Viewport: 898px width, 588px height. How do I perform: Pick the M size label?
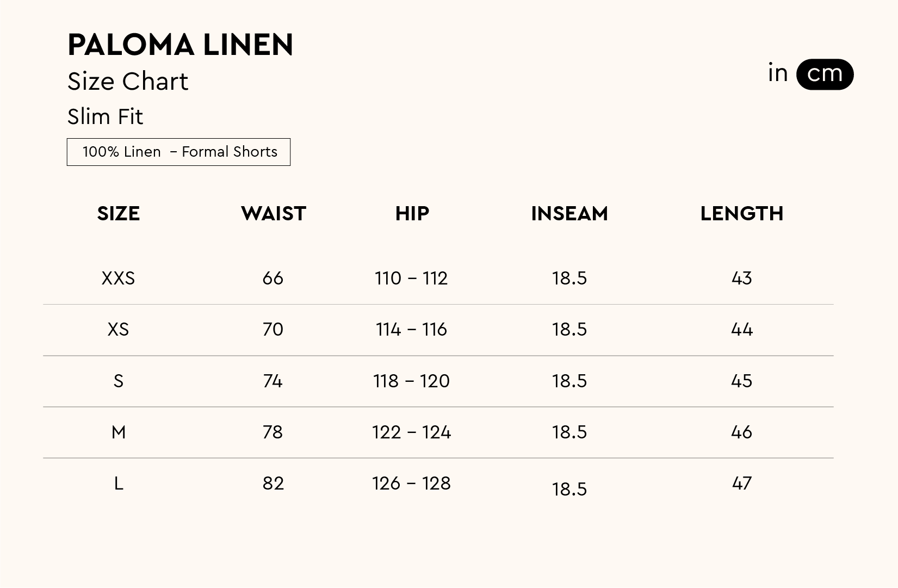[x=118, y=432]
